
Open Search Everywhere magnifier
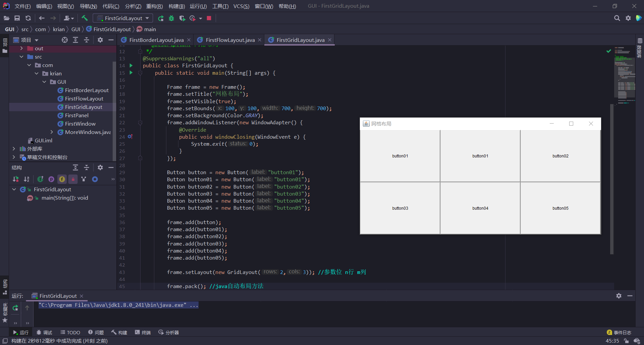coord(617,18)
